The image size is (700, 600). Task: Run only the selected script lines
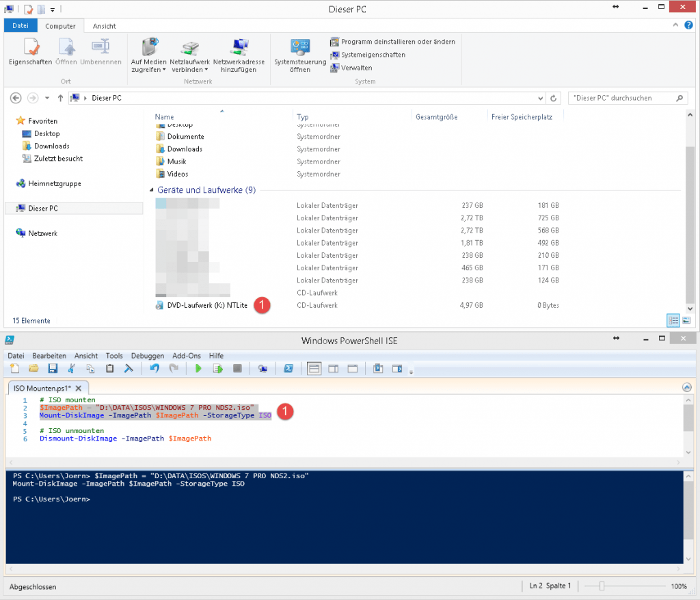[219, 368]
